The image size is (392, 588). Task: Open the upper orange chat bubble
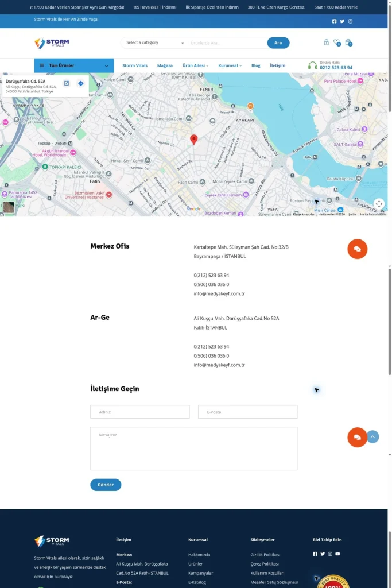pos(357,249)
